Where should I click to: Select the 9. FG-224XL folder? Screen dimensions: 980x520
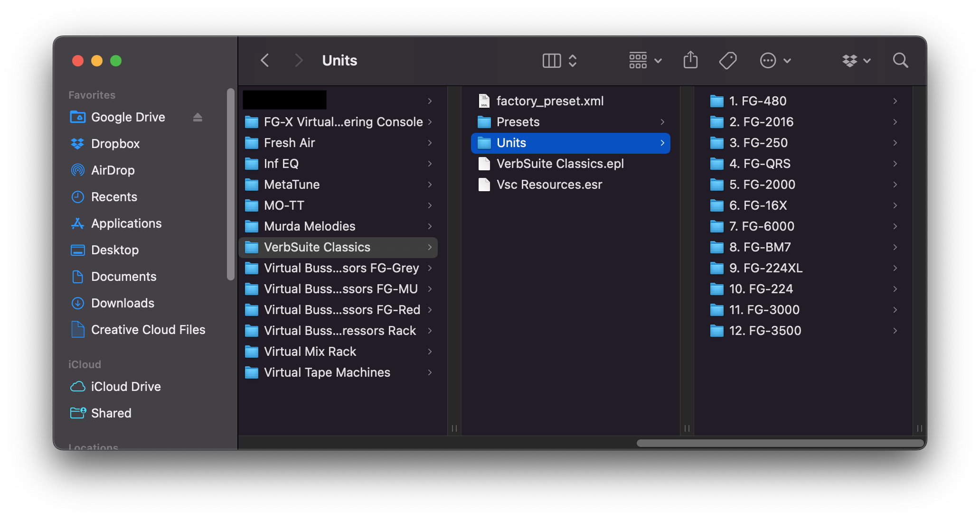point(803,268)
